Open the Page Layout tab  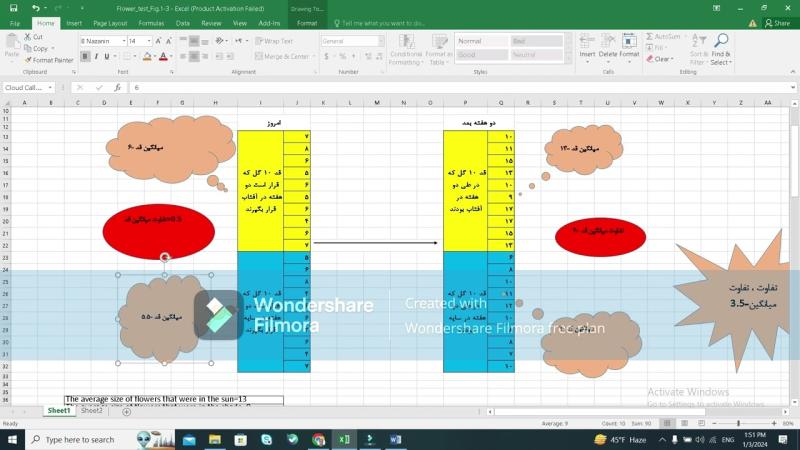coord(110,23)
